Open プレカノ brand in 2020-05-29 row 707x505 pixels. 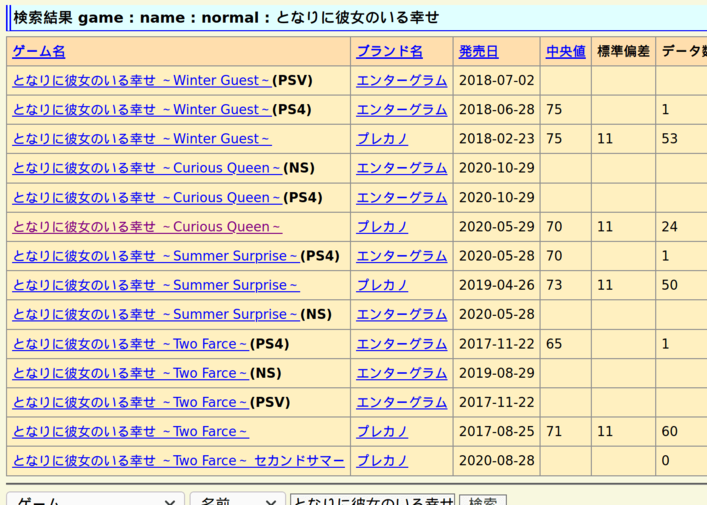[382, 227]
